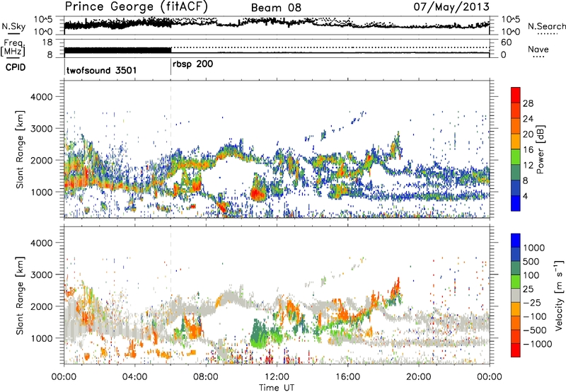Click the 'rbsp 200' CPID label
Image resolution: width=566 pixels, height=392 pixels.
coord(193,64)
